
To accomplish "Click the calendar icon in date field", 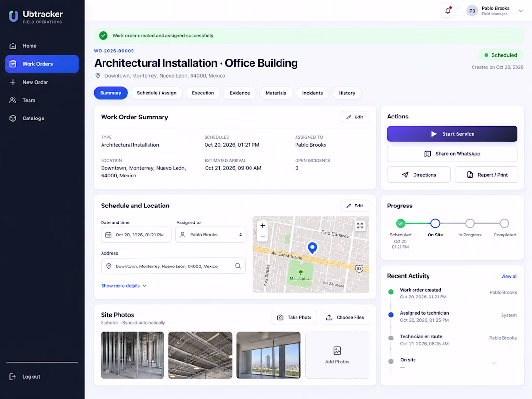I will tap(108, 235).
